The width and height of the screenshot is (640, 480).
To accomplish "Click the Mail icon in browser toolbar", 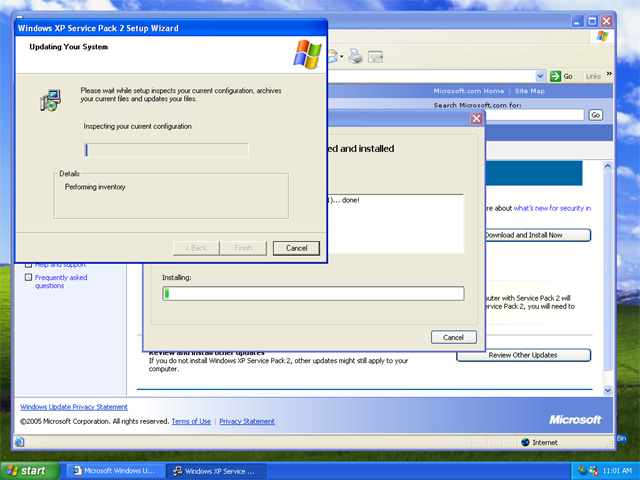I will click(334, 56).
